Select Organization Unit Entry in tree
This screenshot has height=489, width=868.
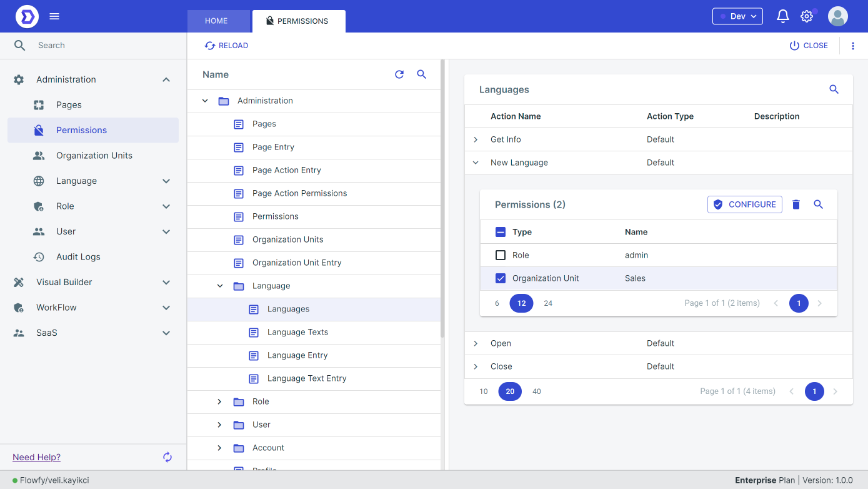click(x=297, y=263)
